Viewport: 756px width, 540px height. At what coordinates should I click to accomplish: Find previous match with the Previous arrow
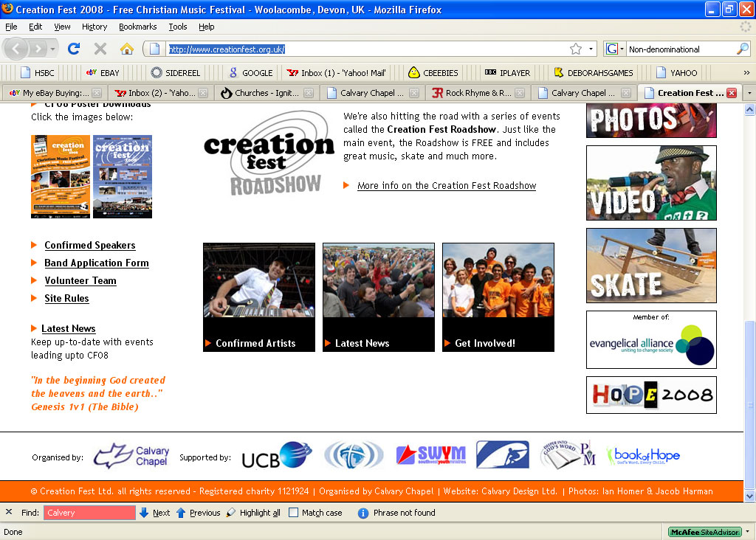point(198,513)
